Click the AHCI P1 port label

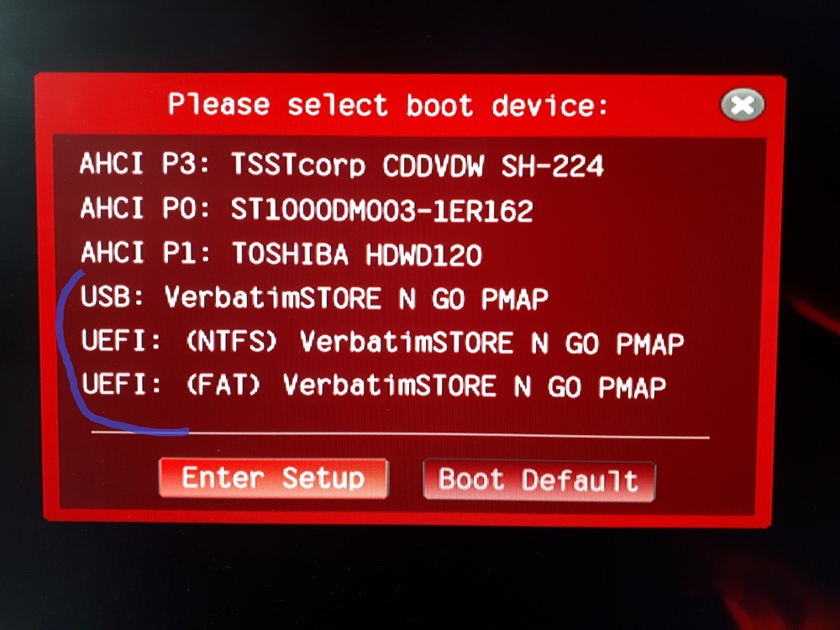coord(145,252)
